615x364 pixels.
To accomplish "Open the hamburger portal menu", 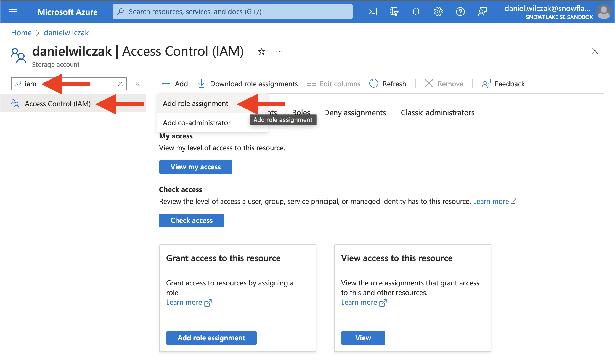I will pyautogui.click(x=13, y=12).
